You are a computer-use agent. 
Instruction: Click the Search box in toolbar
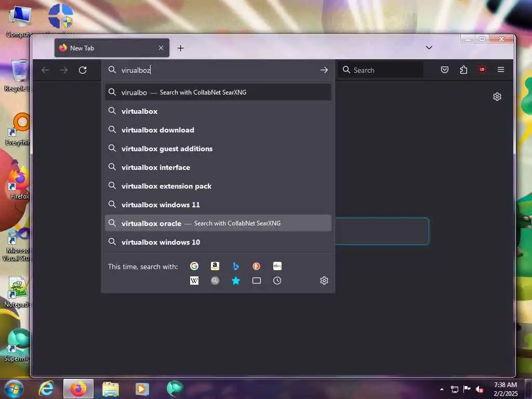point(381,70)
